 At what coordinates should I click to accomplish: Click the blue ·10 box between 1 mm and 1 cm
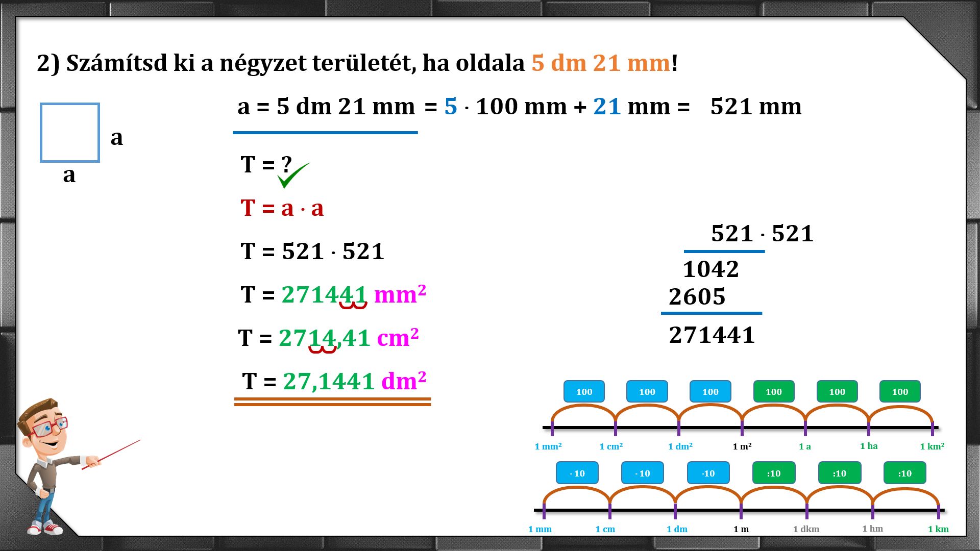[x=577, y=473]
